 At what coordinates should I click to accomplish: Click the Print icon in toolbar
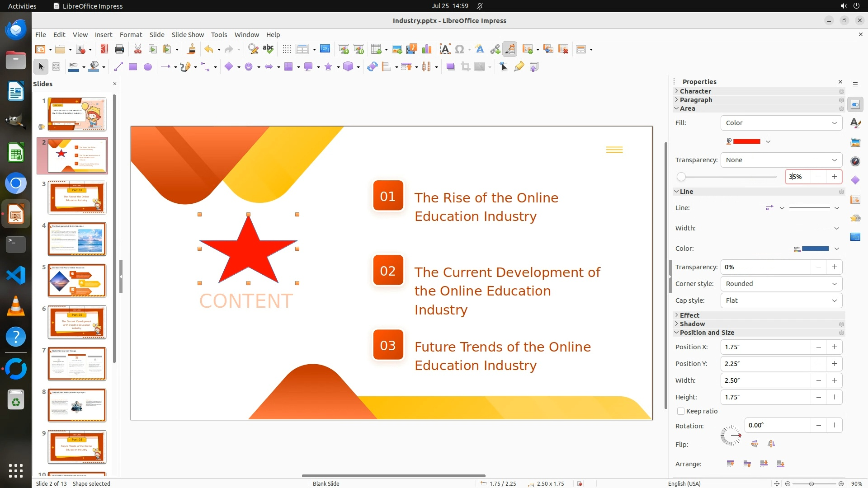[119, 49]
